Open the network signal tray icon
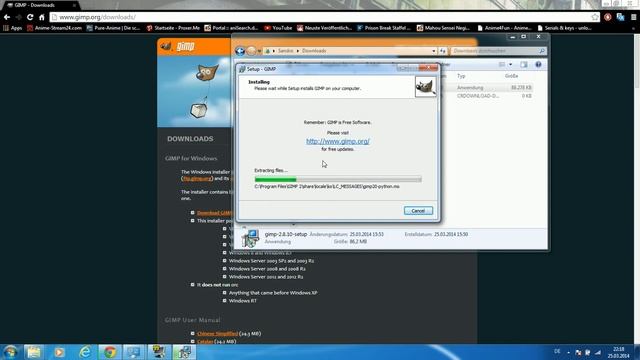 (598, 352)
